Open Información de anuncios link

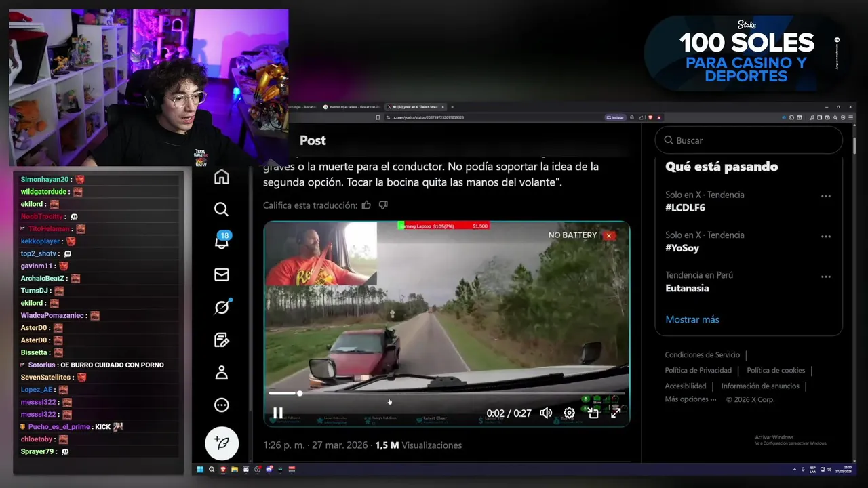(x=760, y=386)
